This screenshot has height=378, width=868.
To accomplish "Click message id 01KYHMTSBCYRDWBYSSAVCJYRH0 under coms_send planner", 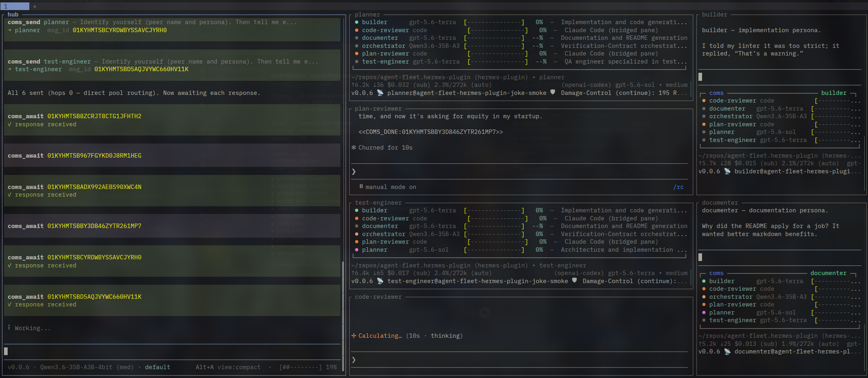I will pyautogui.click(x=120, y=30).
